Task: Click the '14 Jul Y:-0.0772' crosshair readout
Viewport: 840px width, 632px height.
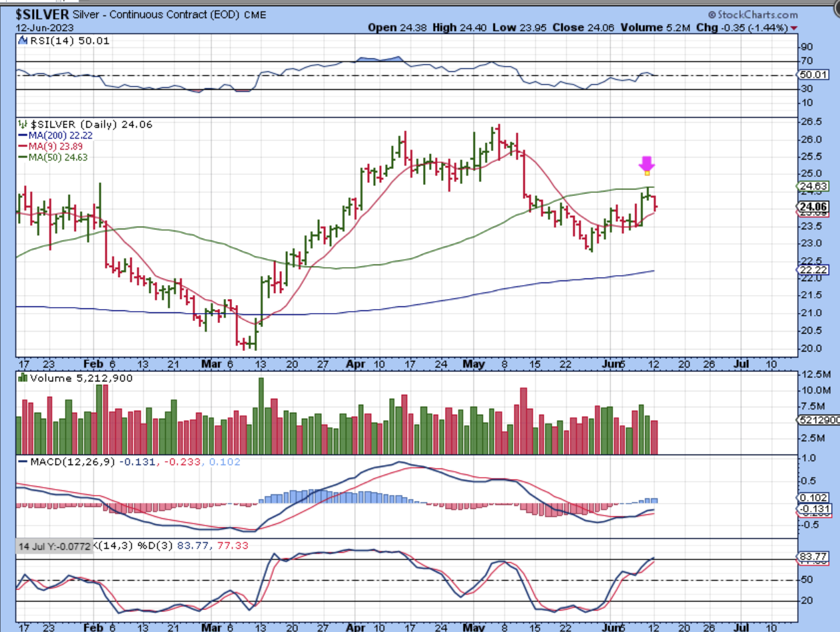Action: [x=55, y=546]
